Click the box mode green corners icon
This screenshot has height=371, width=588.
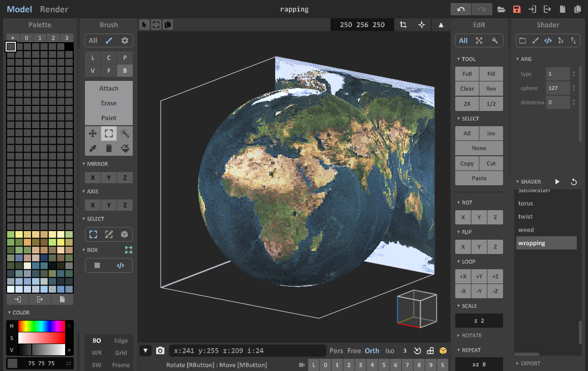(x=129, y=250)
